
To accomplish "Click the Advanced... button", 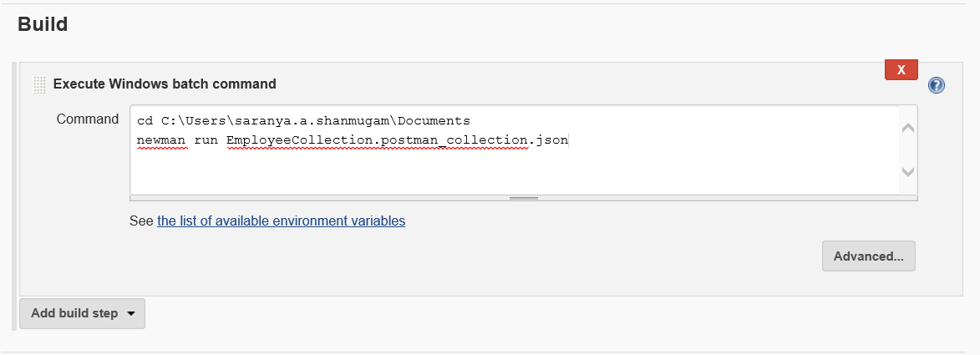I will (868, 256).
